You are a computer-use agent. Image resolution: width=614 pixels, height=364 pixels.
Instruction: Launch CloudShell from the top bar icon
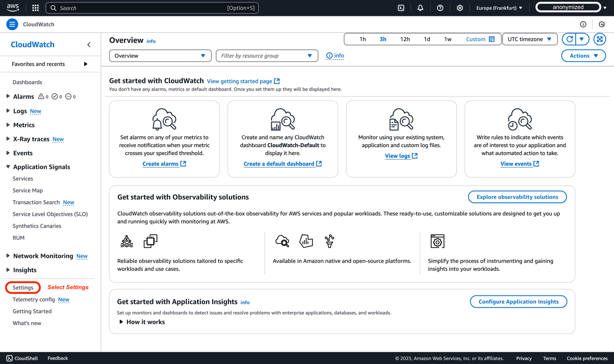coord(401,8)
